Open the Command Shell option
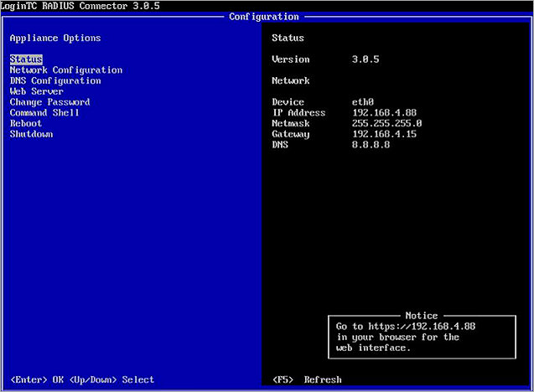 pyautogui.click(x=44, y=112)
